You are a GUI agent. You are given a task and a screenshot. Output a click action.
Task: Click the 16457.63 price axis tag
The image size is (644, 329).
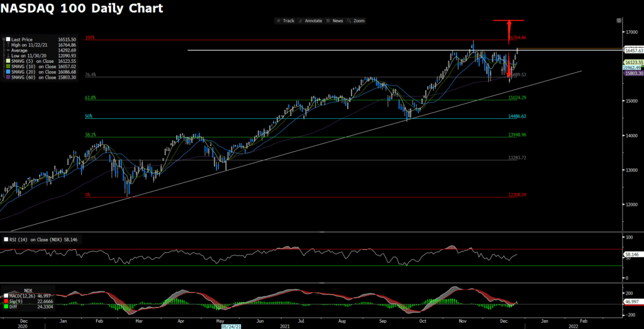pyautogui.click(x=634, y=50)
